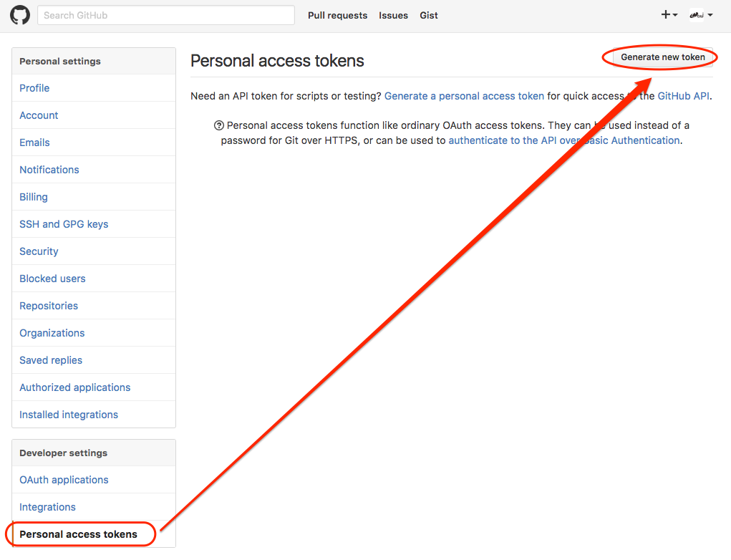This screenshot has width=731, height=560.
Task: Click the GitHub Octocat logo
Action: [x=20, y=15]
